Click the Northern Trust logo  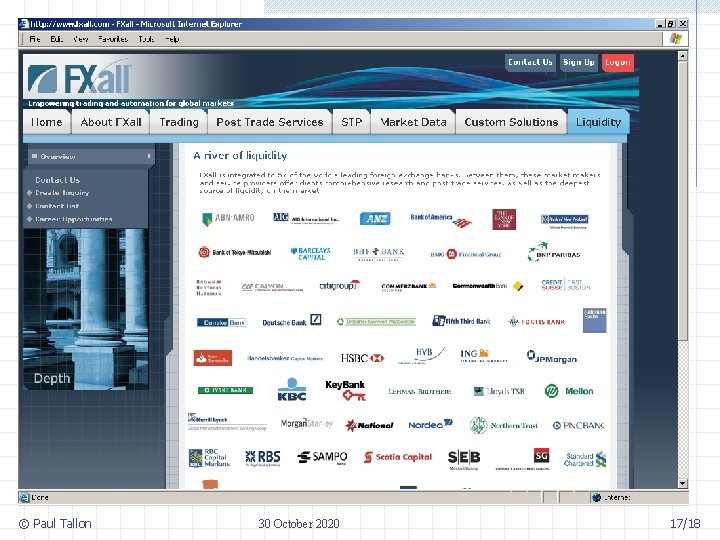click(504, 425)
